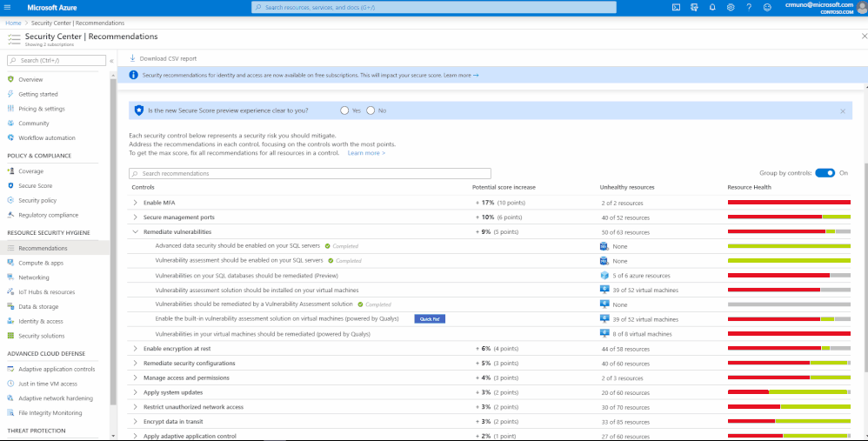
Task: Click the Coverage icon
Action: point(10,171)
